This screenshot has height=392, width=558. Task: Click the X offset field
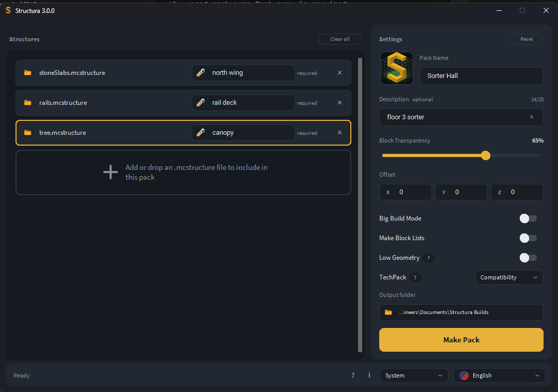pyautogui.click(x=406, y=192)
